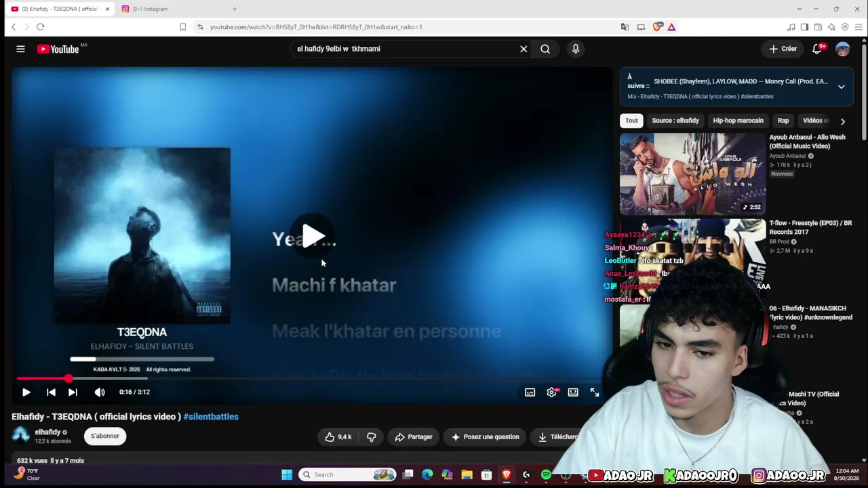This screenshot has height=488, width=868.
Task: Select the Rap filter chip
Action: point(783,121)
